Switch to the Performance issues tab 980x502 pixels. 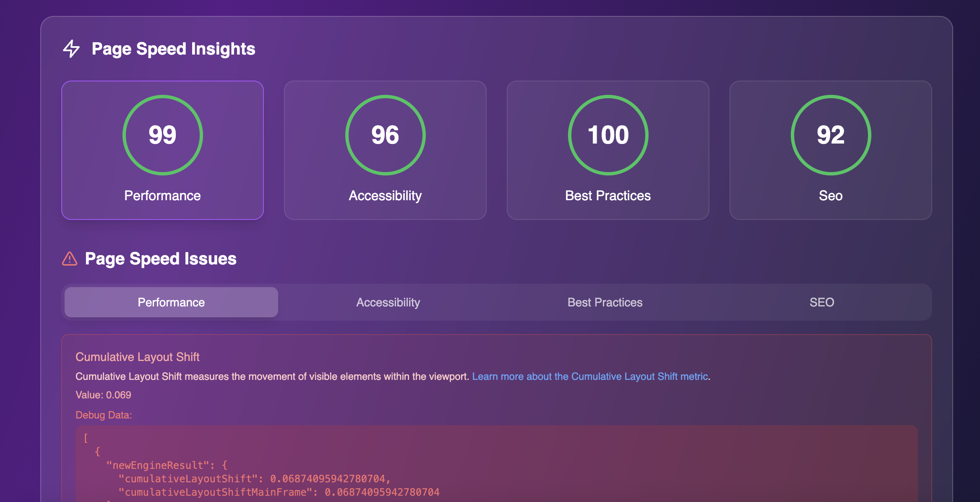pos(171,302)
